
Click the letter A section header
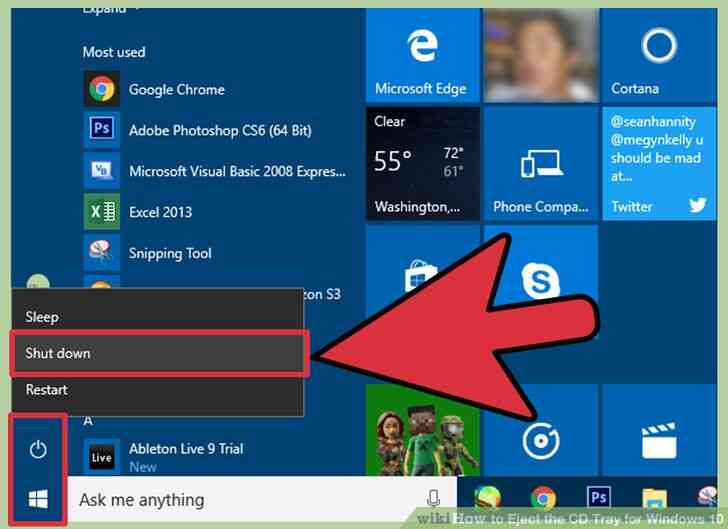pyautogui.click(x=88, y=421)
